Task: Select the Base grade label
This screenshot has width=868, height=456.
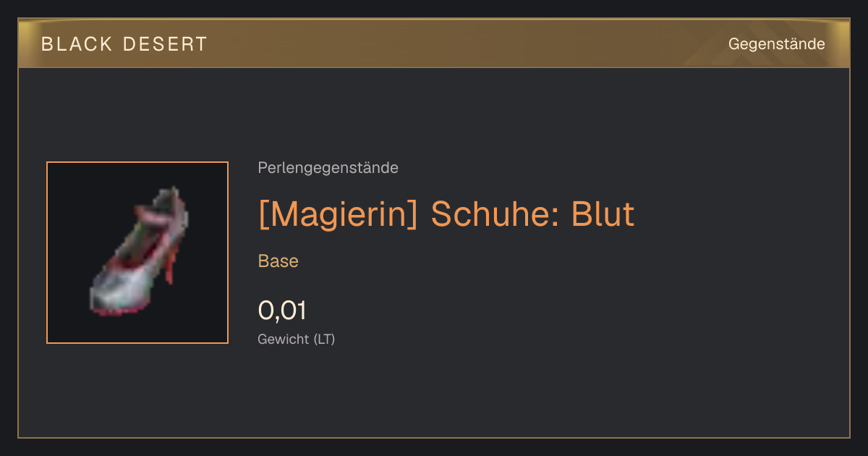Action: 278,261
